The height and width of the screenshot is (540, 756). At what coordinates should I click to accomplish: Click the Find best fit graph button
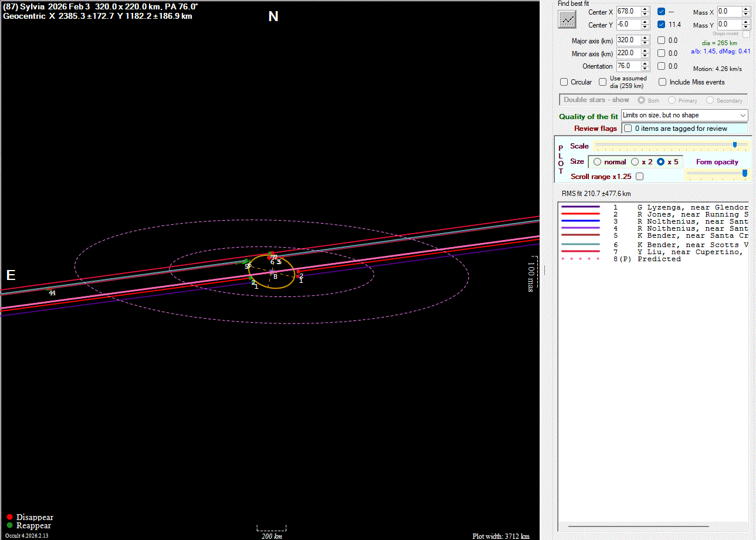tap(567, 19)
